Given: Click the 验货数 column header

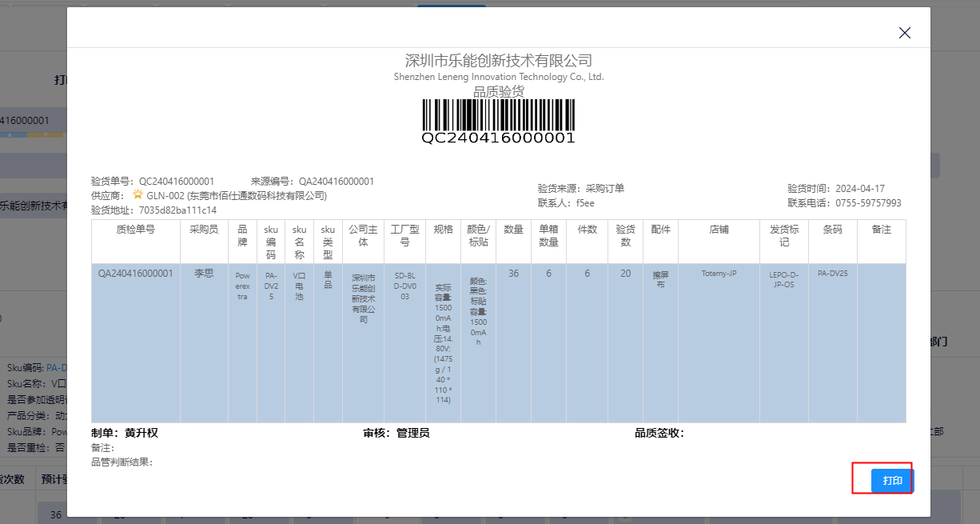Looking at the screenshot, I should pyautogui.click(x=625, y=236).
